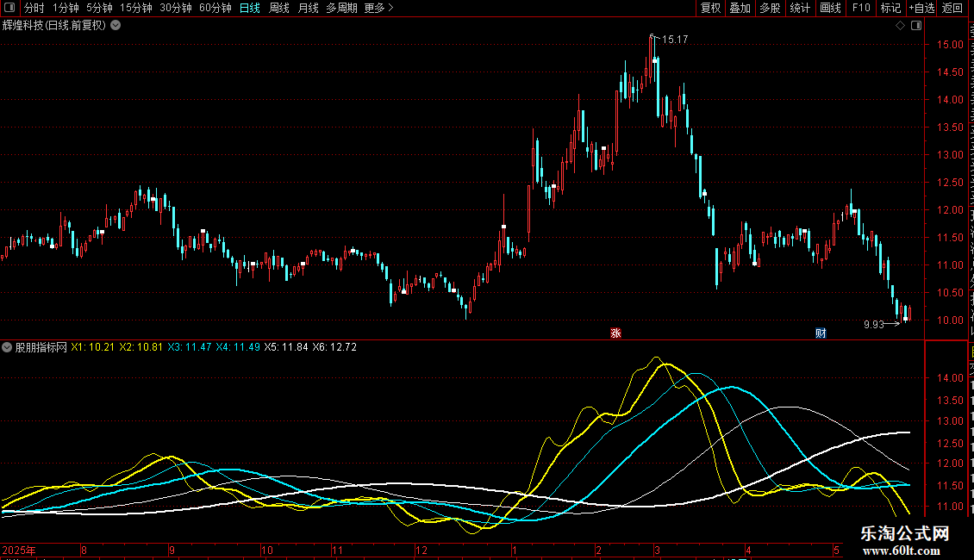Click the 15.00 price axis label
974x560 pixels.
[950, 45]
